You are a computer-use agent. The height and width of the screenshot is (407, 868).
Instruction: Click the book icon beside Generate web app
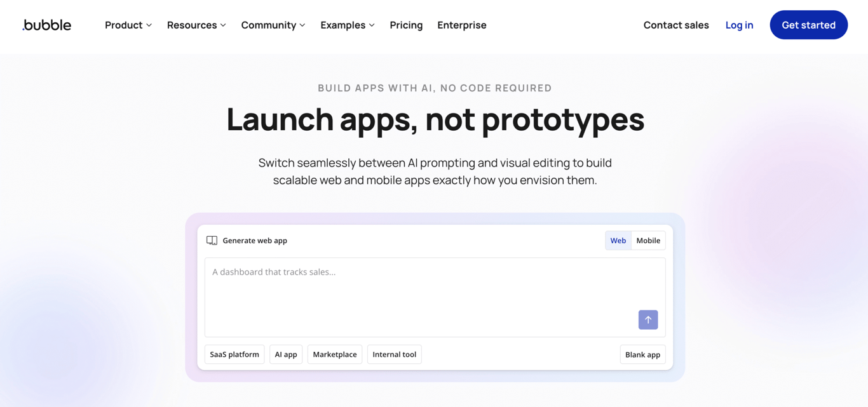[212, 240]
